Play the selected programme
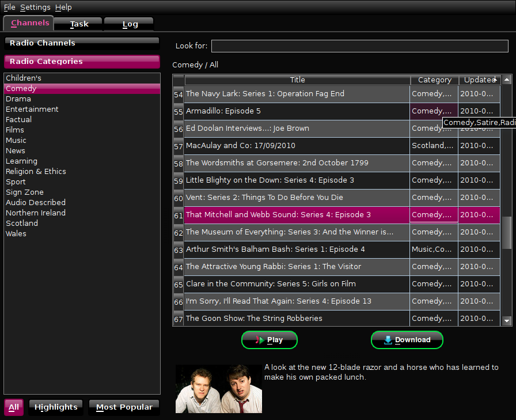Viewport: 516px width, 420px height. pos(270,340)
